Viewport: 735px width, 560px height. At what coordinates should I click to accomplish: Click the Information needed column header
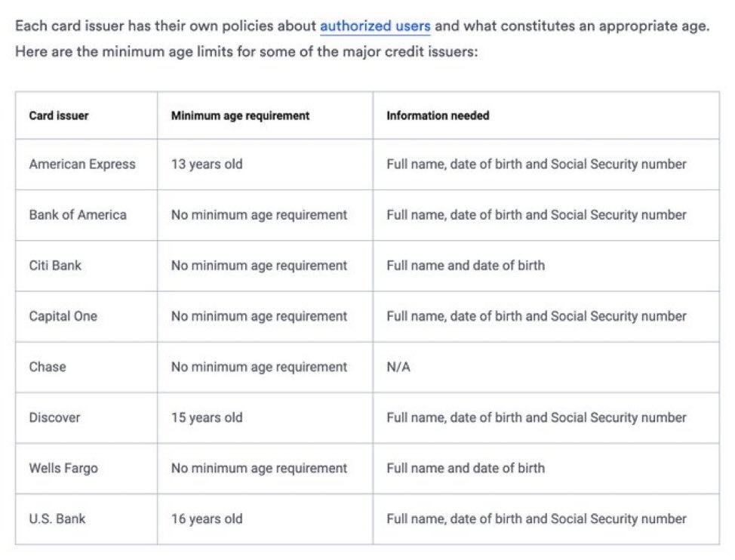438,115
